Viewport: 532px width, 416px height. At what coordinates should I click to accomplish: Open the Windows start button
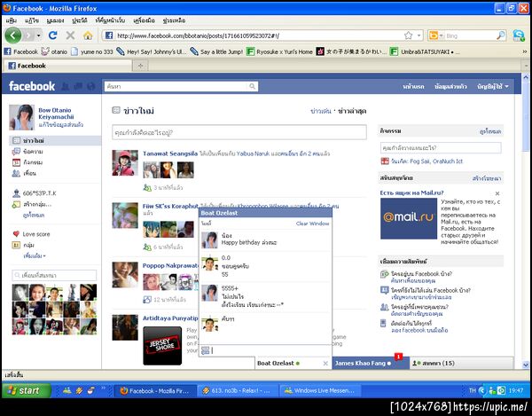[27, 390]
